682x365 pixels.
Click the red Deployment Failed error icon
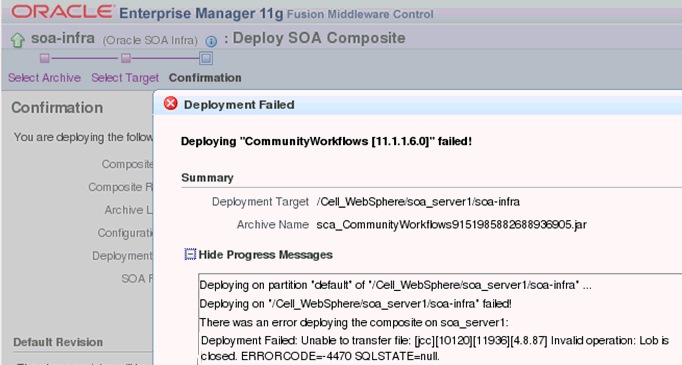pyautogui.click(x=170, y=104)
